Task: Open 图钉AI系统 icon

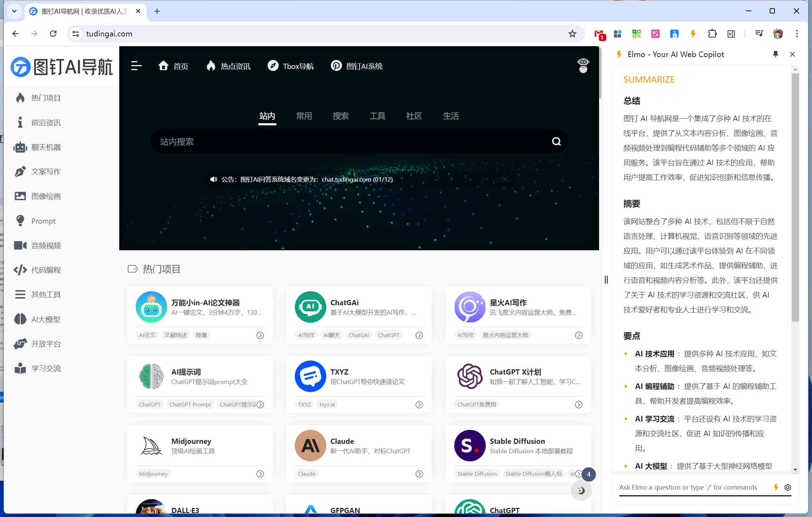Action: coord(336,66)
